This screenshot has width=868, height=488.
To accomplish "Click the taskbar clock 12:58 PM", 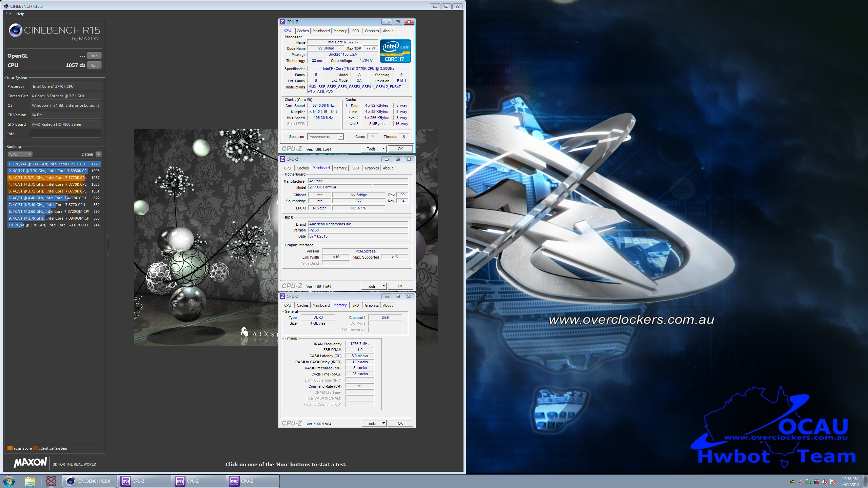I will pos(850,479).
